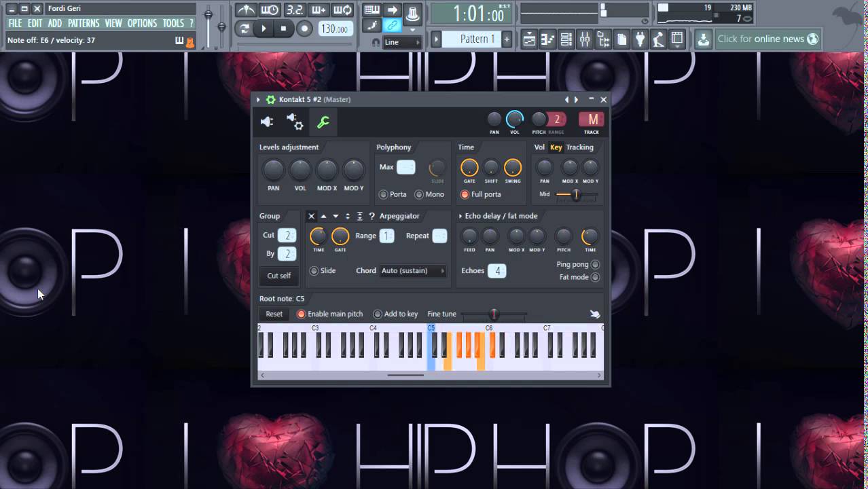Open the EDIT menu
868x489 pixels.
point(35,23)
